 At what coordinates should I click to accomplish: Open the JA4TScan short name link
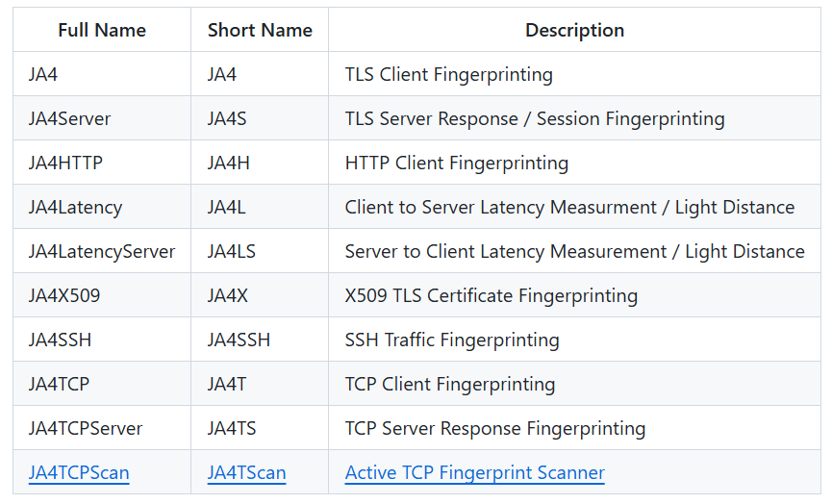coord(246,472)
